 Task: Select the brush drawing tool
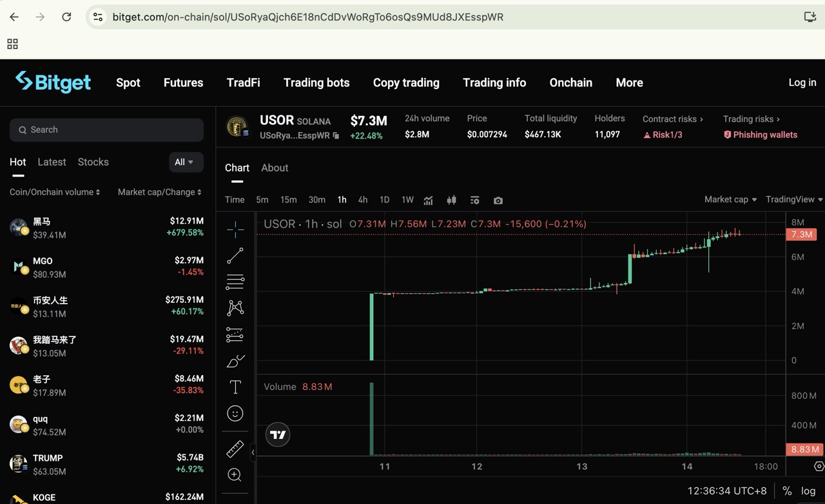click(x=235, y=360)
